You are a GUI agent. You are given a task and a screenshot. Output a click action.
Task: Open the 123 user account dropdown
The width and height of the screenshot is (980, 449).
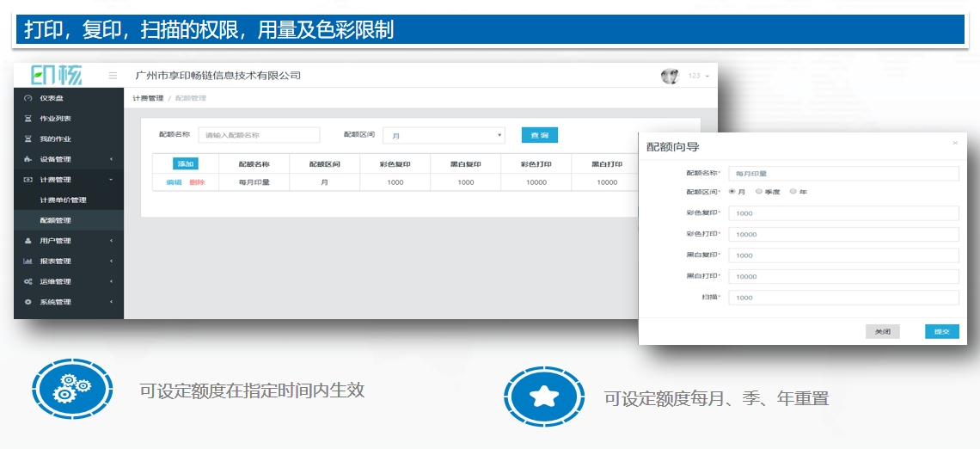point(699,76)
